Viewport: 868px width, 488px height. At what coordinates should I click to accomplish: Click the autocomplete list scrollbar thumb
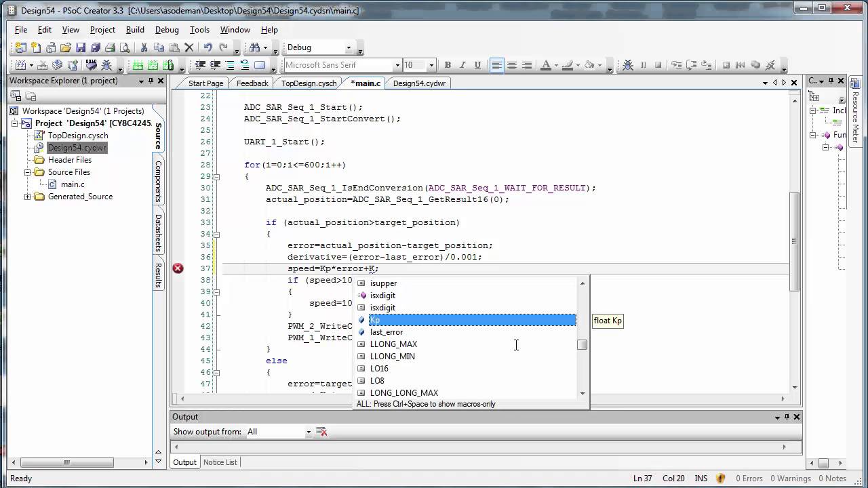(x=583, y=345)
